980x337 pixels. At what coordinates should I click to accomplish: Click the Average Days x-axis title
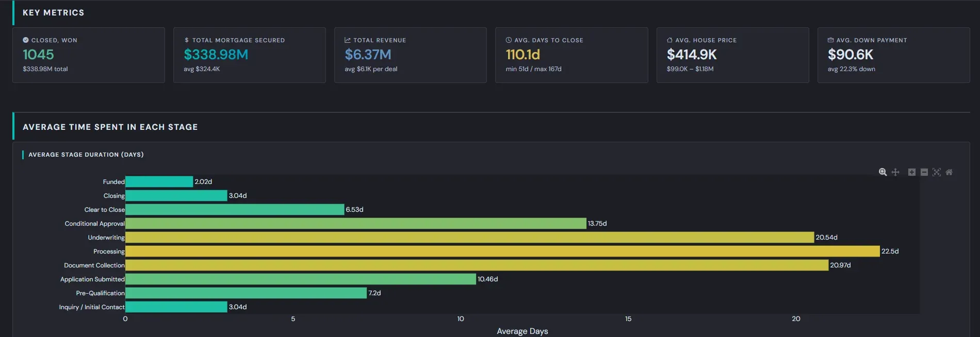(x=522, y=331)
